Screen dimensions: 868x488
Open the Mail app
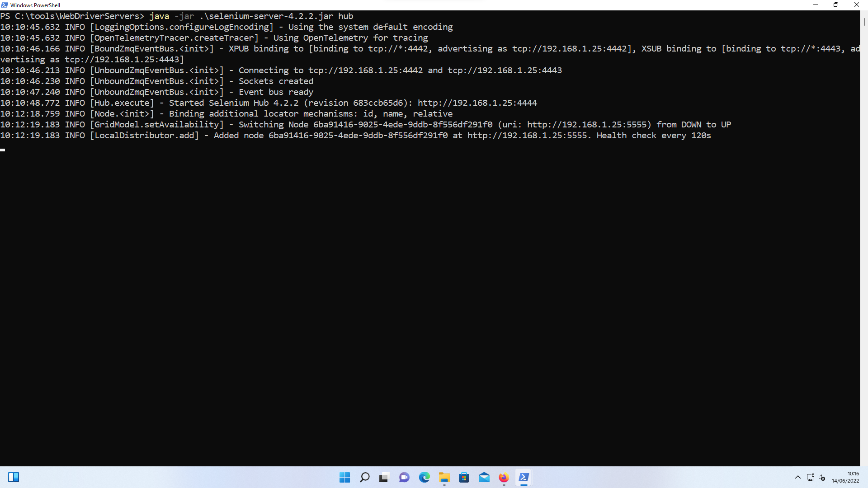pos(484,477)
